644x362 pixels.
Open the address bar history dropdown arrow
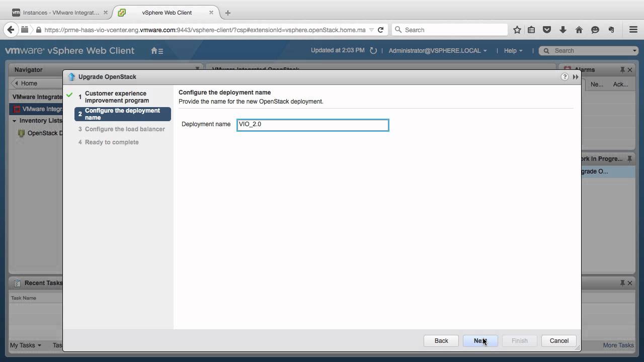371,30
